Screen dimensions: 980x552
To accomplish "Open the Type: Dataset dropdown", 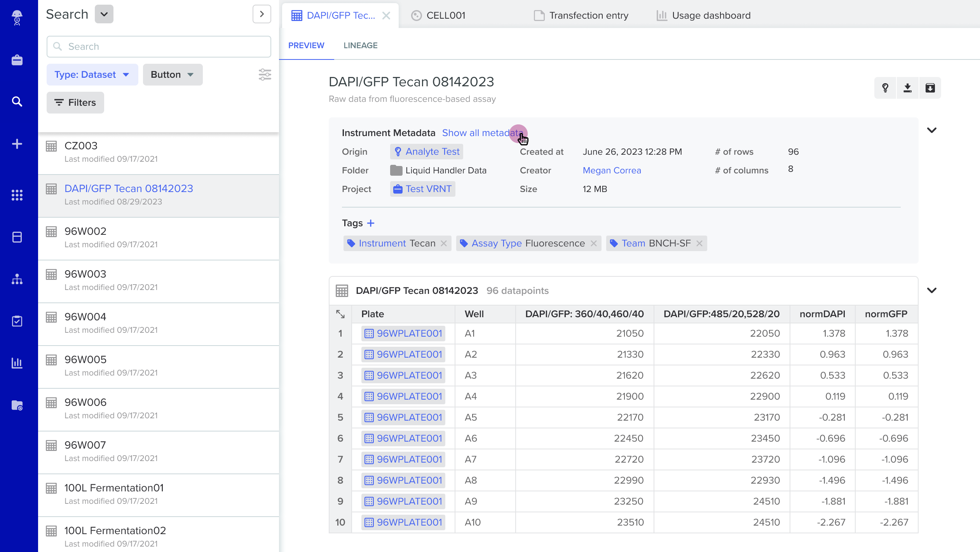I will [x=92, y=75].
